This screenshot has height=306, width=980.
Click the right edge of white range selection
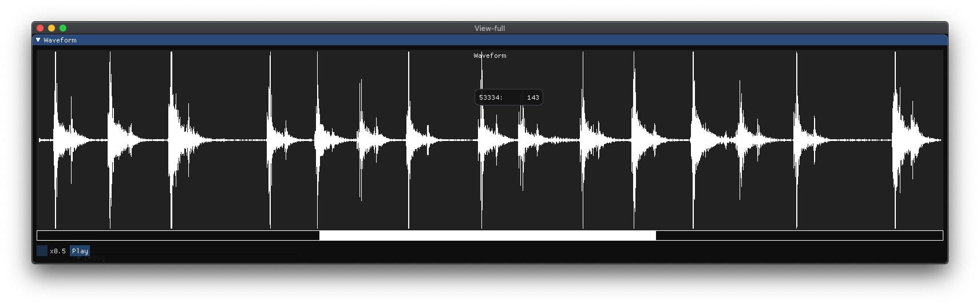coord(655,236)
